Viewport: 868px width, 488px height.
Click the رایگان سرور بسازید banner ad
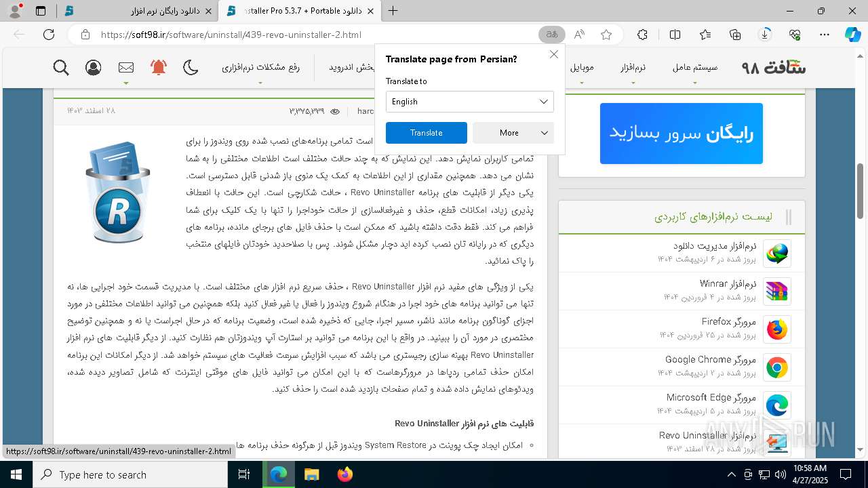click(682, 134)
